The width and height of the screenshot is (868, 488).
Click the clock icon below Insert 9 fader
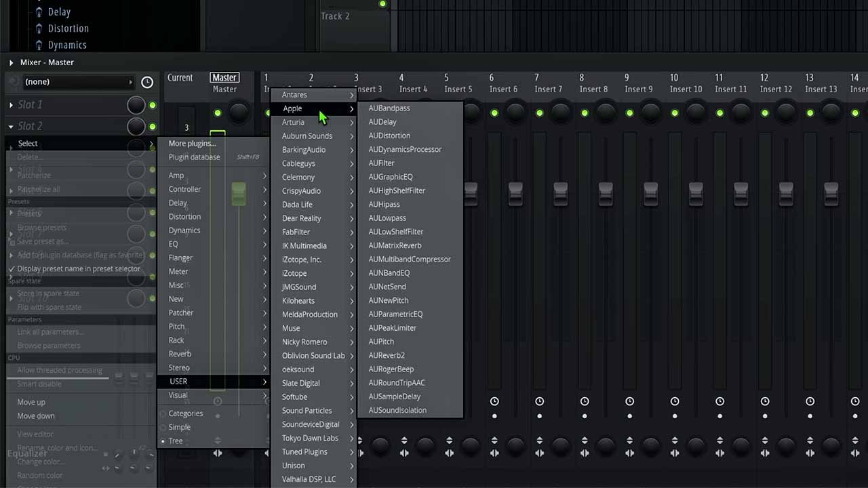(629, 401)
